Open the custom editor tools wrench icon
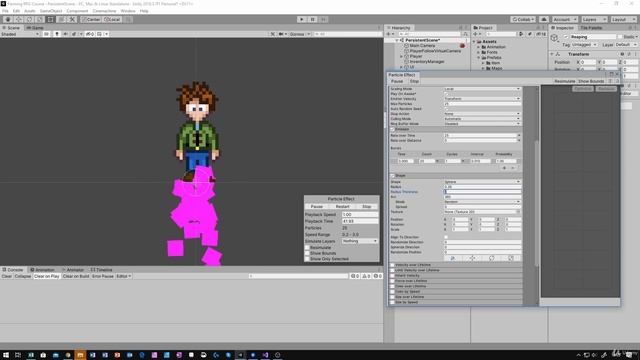The width and height of the screenshot is (640, 360). click(x=72, y=19)
